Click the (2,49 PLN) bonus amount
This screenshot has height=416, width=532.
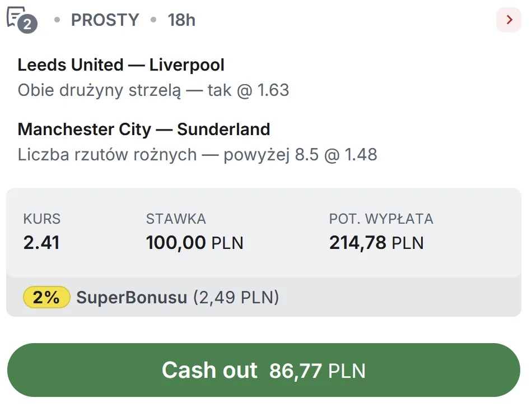(x=236, y=297)
